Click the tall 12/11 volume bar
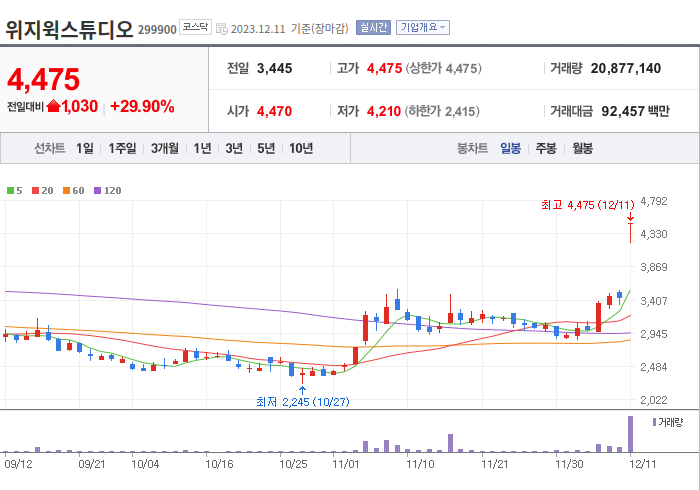The height and width of the screenshot is (490, 700). [630, 434]
